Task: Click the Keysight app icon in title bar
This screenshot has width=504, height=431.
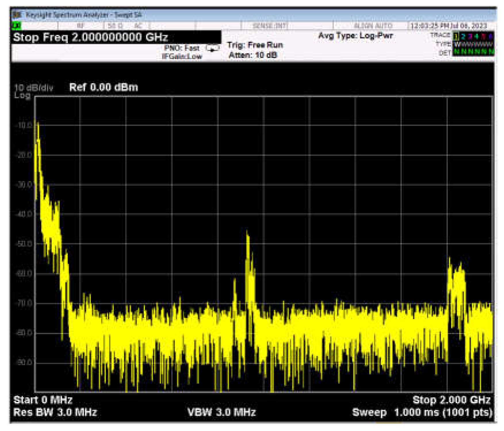Action: click(x=17, y=15)
